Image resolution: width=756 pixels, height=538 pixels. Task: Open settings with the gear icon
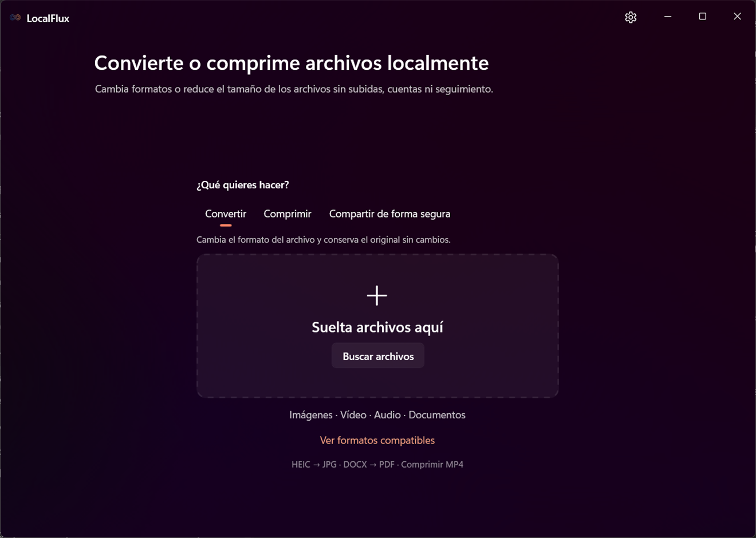click(631, 17)
